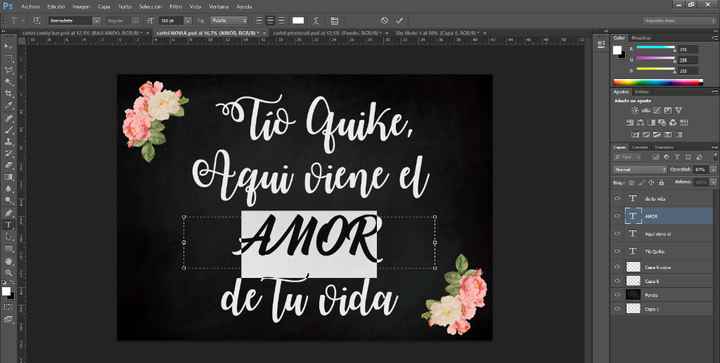The width and height of the screenshot is (720, 363).
Task: Hide the Fondo layer
Action: tap(617, 295)
